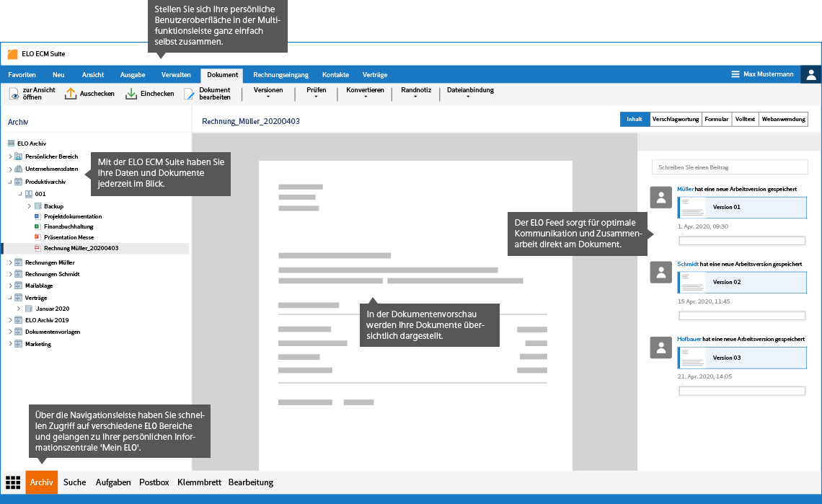Open the Dateianbindung dropdown
Screen dimensions: 822x504
tap(470, 93)
